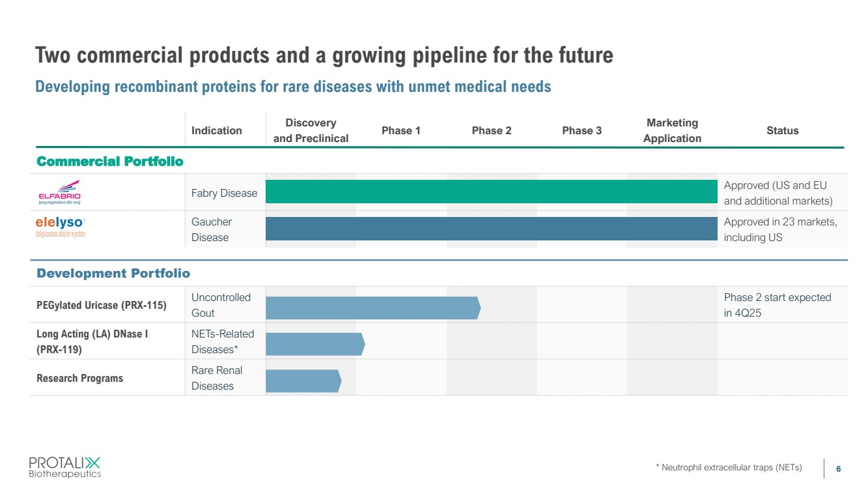The height and width of the screenshot is (488, 868).
Task: Click the green Fabry Disease progress bar
Action: [491, 192]
